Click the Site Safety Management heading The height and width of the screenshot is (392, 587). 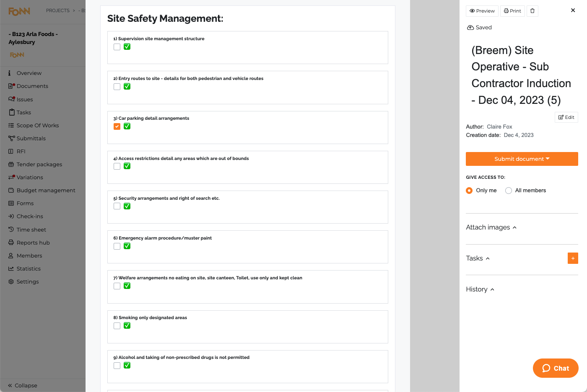pos(165,18)
